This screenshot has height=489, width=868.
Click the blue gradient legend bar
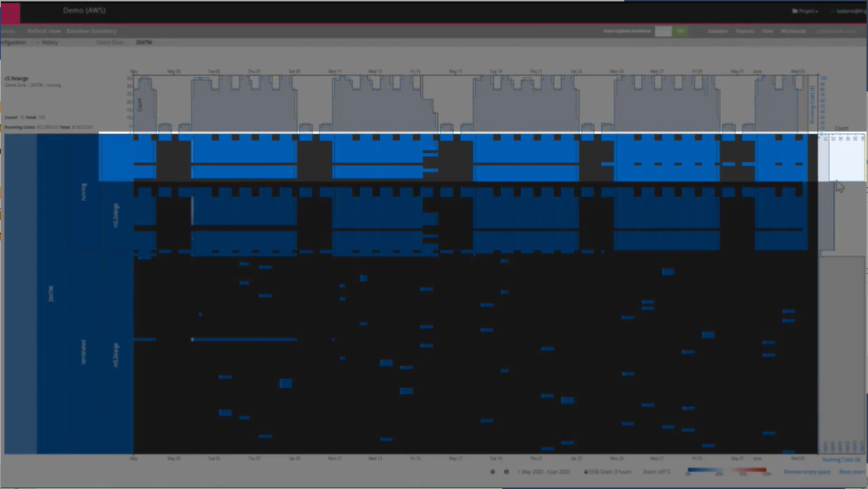coord(705,470)
